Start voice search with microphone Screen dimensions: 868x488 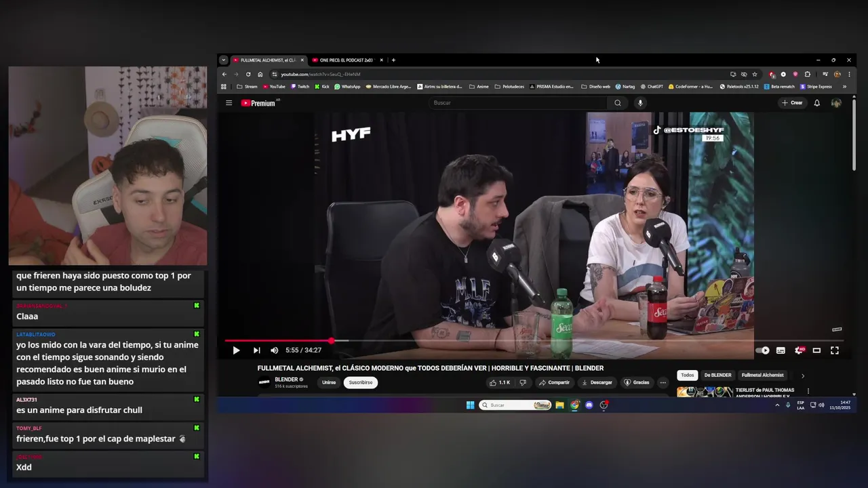pos(639,103)
